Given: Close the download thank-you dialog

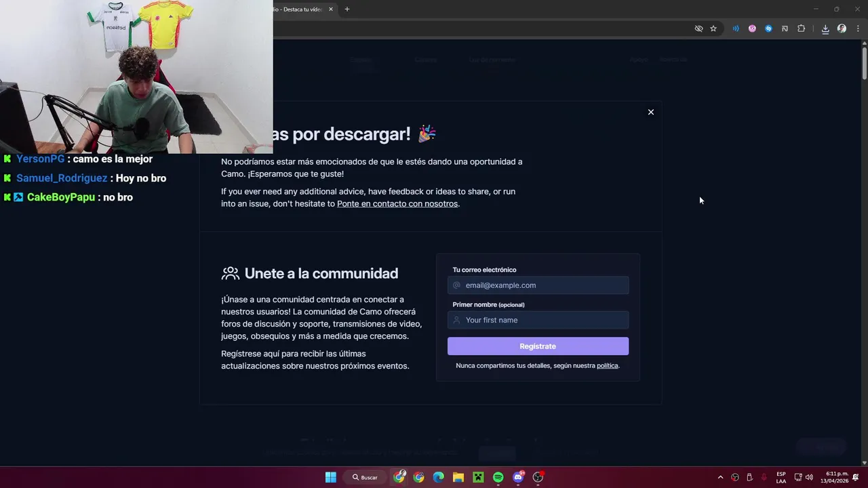Looking at the screenshot, I should tap(651, 112).
